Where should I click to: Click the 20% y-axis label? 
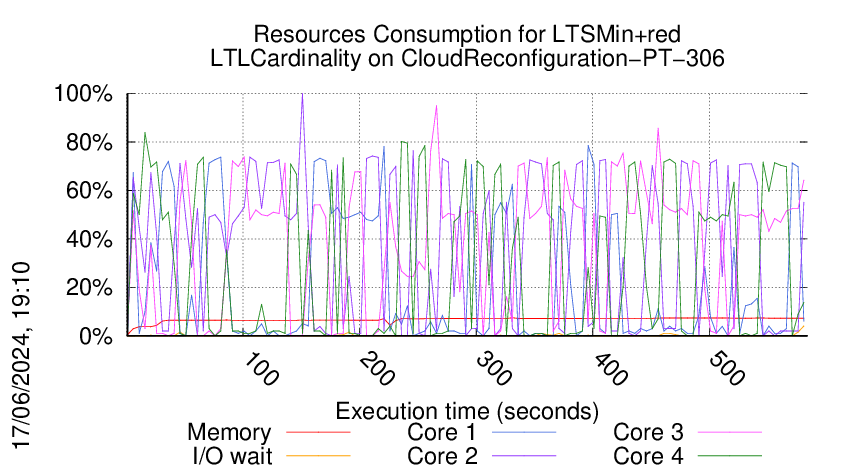pyautogui.click(x=89, y=287)
